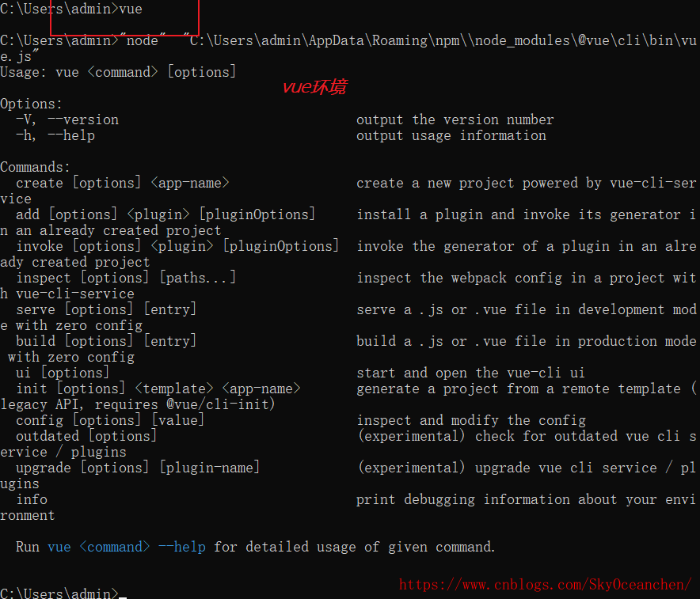Click the 'with zero config' wrapped line under build
The image size is (700, 599).
pos(71,357)
